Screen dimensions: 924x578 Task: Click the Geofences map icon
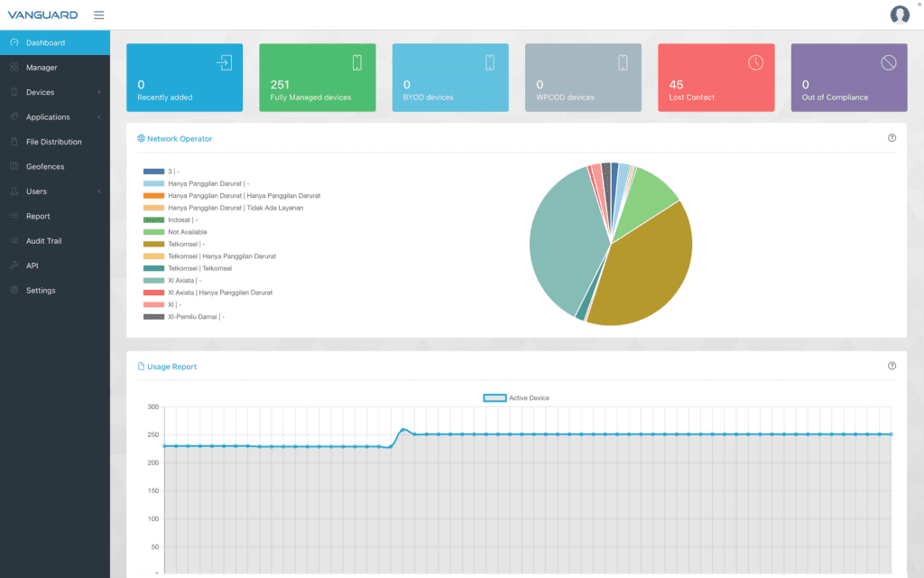point(14,166)
